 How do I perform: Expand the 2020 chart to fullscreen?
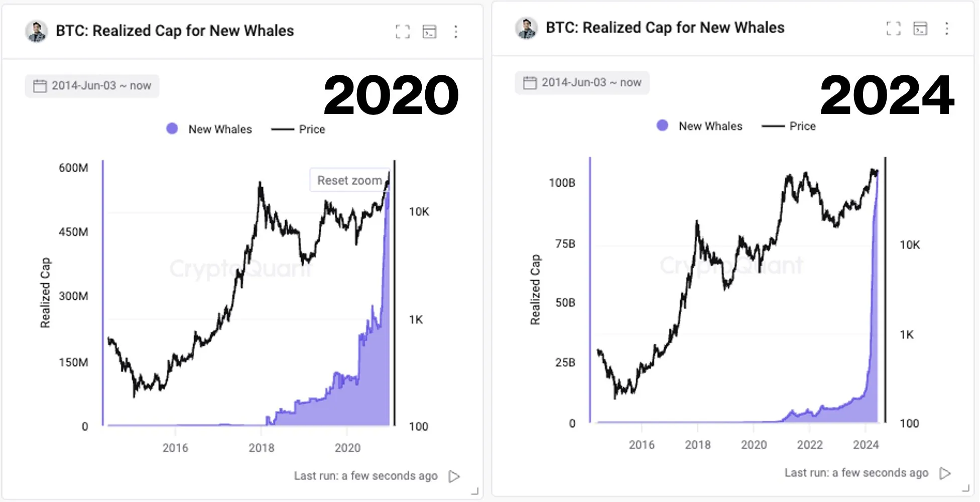[402, 32]
